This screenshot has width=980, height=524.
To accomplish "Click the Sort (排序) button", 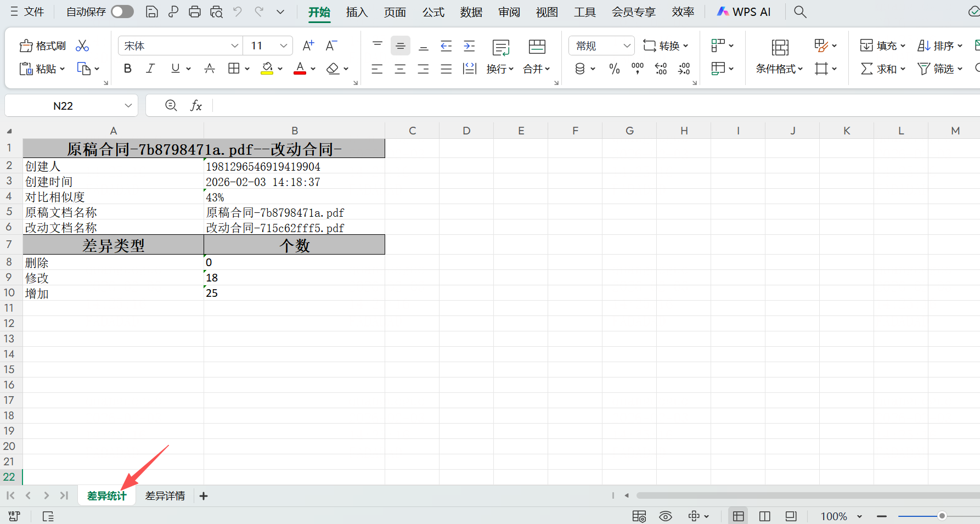I will tap(940, 46).
